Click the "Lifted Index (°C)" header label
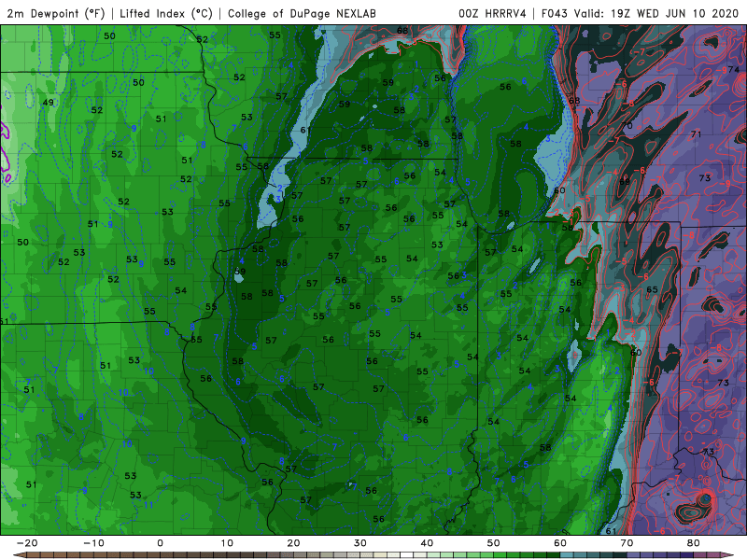This screenshot has height=560, width=747. [x=166, y=13]
